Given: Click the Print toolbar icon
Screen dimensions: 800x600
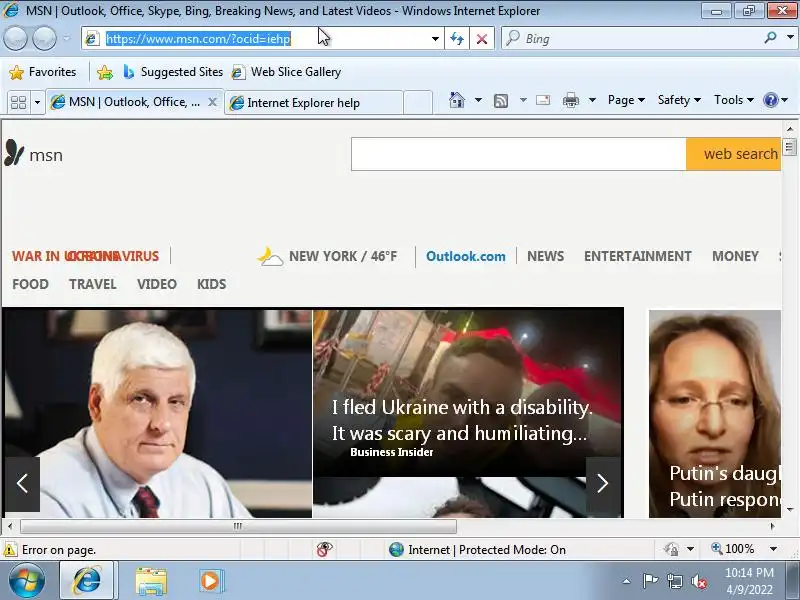Looking at the screenshot, I should 570,101.
